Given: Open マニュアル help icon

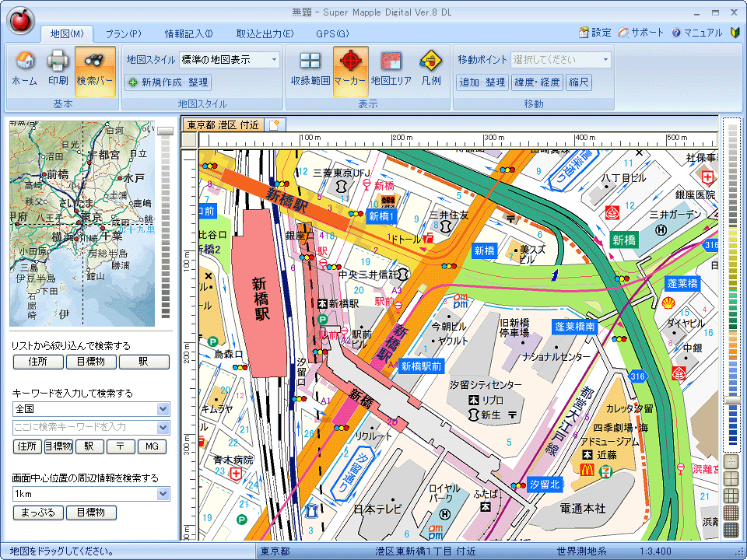Looking at the screenshot, I should click(697, 33).
